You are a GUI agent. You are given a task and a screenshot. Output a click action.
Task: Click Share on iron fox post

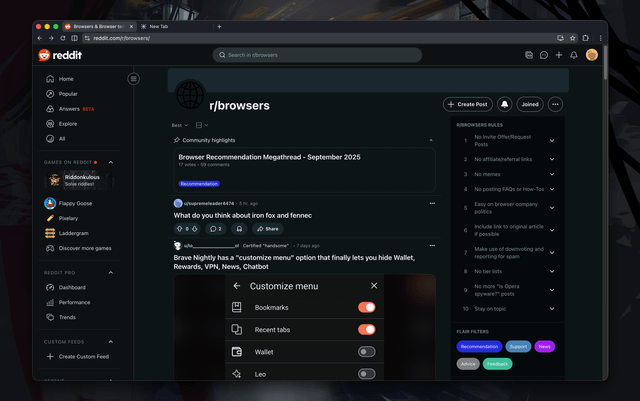[268, 229]
